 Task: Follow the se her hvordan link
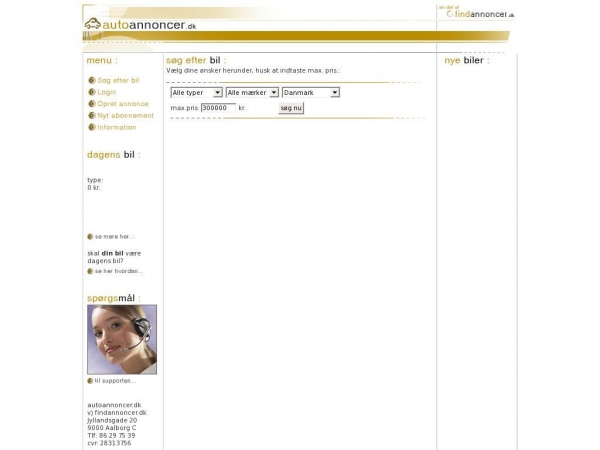click(119, 271)
